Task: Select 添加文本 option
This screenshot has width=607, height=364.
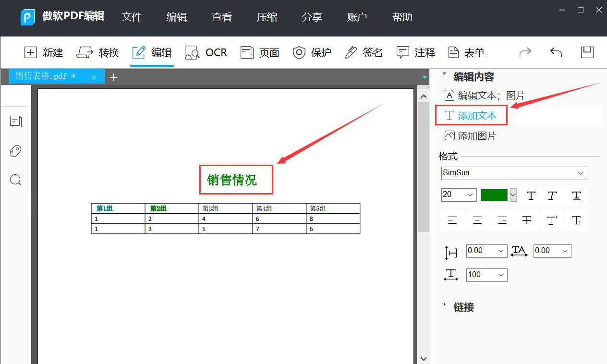Action: click(x=471, y=116)
